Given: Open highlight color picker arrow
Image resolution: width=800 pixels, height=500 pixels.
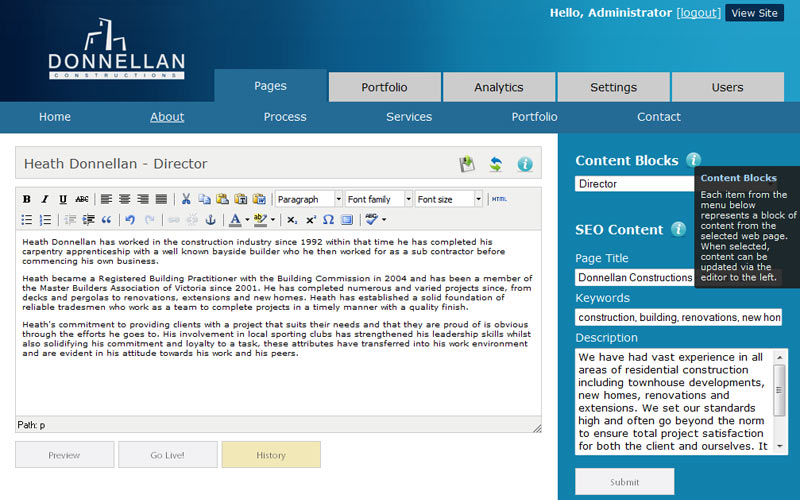Looking at the screenshot, I should point(273,220).
